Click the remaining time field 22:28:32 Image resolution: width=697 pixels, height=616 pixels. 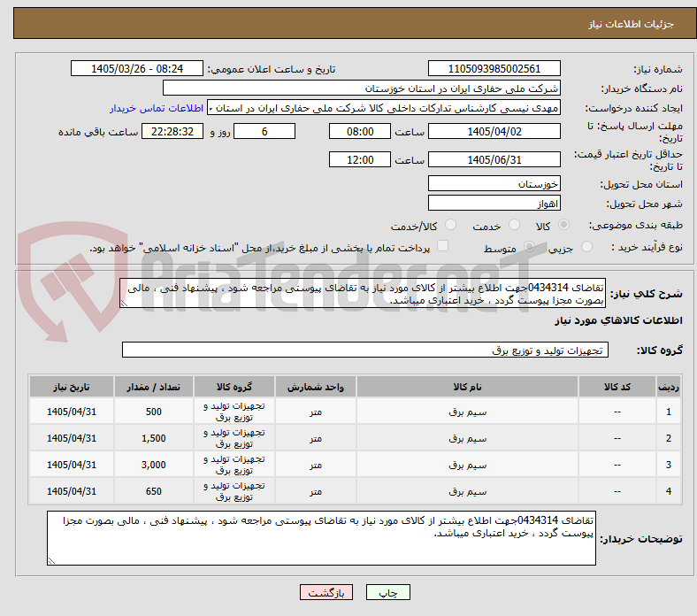pos(172,132)
